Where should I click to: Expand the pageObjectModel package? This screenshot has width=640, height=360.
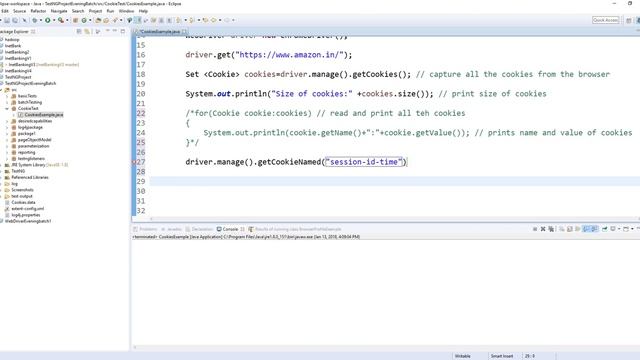7,140
